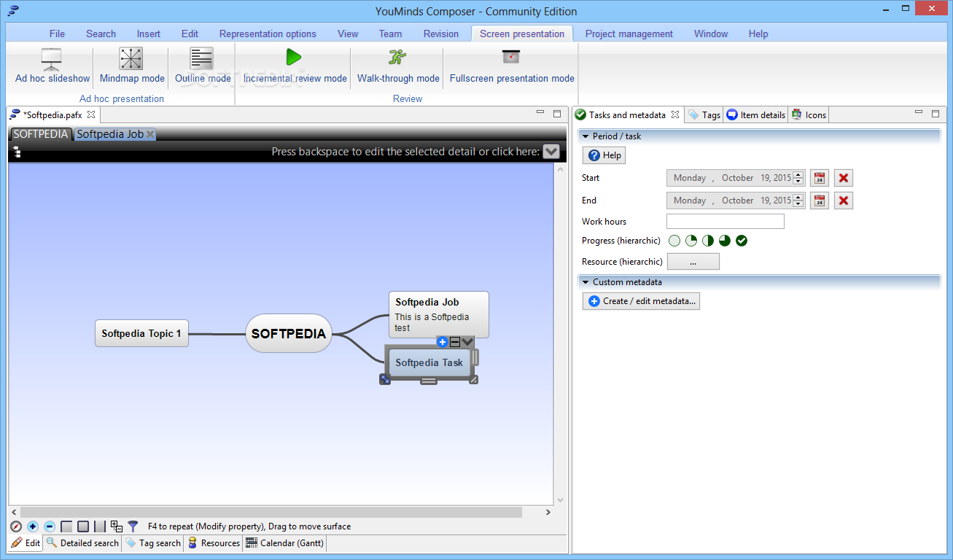This screenshot has width=953, height=560.
Task: Open the Resources tab
Action: point(214,543)
